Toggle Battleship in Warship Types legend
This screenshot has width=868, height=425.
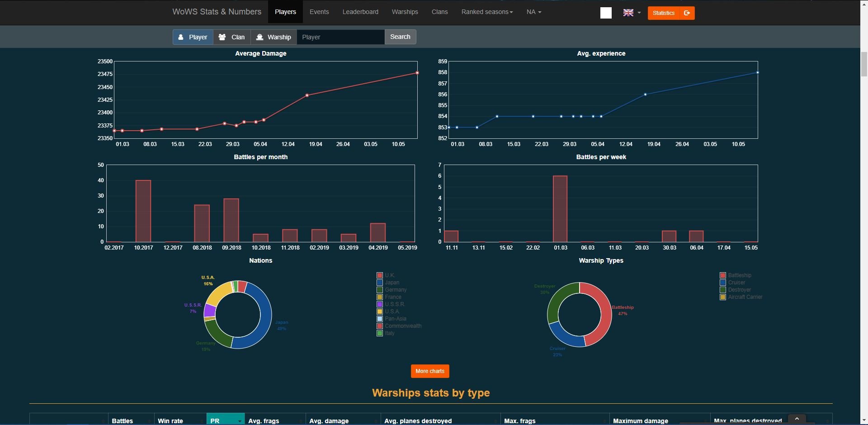point(739,275)
